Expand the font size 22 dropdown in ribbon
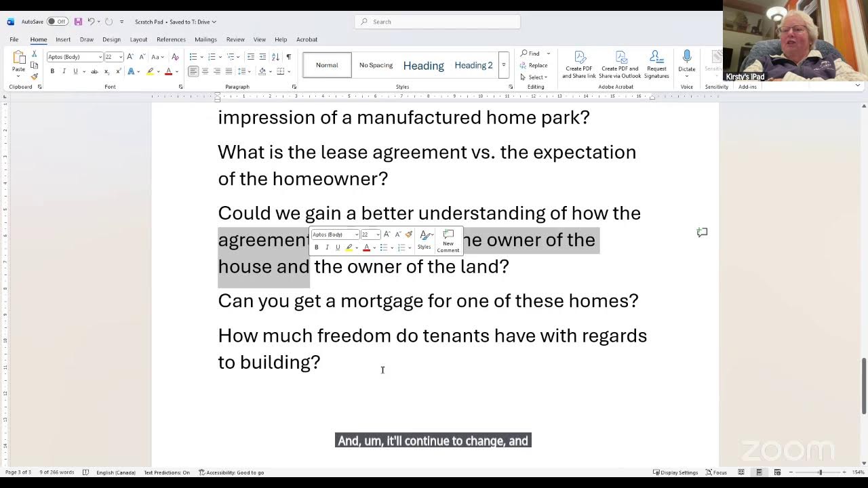Viewport: 868px width, 488px height. [121, 57]
